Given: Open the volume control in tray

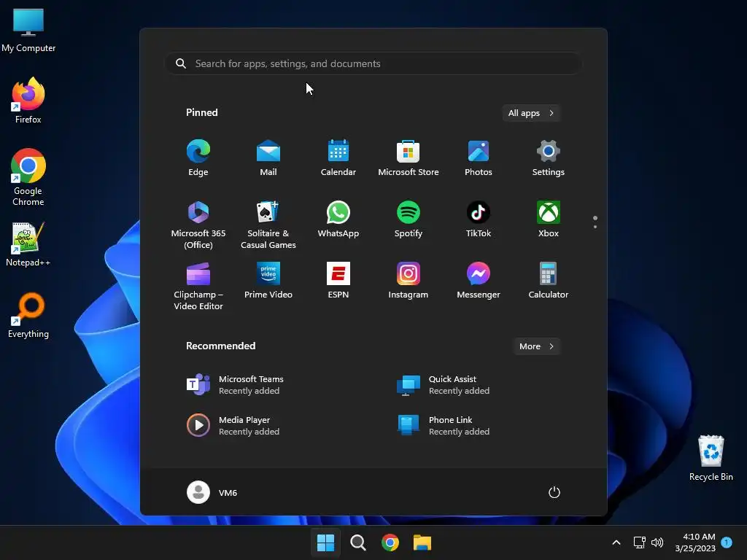Looking at the screenshot, I should tap(657, 542).
